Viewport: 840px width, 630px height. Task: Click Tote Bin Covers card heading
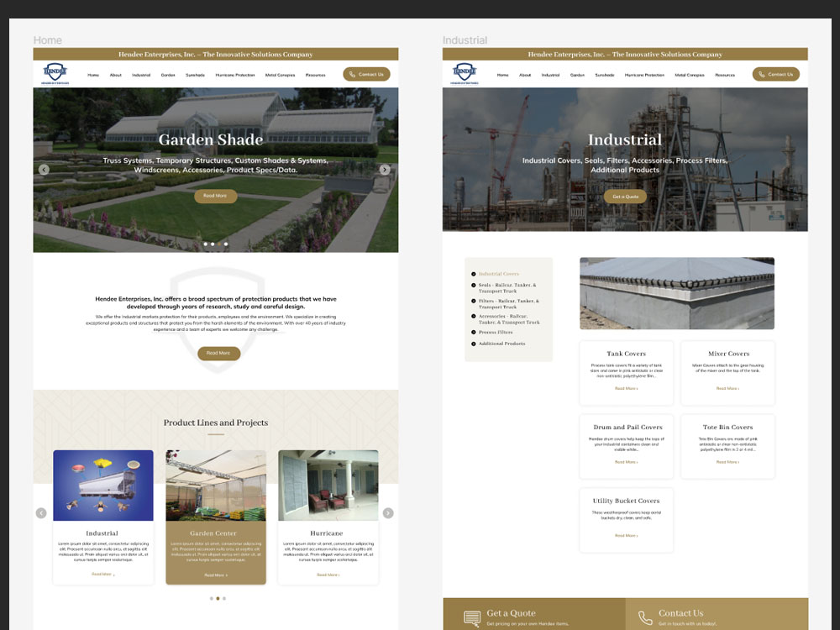727,427
